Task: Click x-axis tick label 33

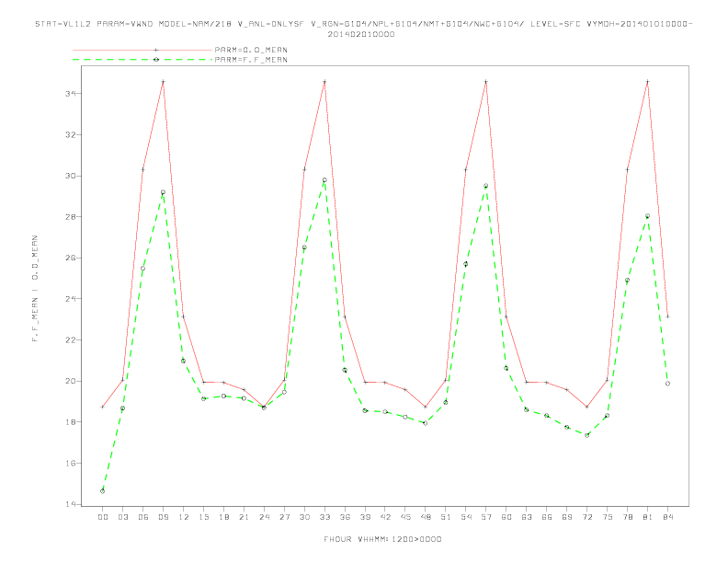Action: point(324,517)
